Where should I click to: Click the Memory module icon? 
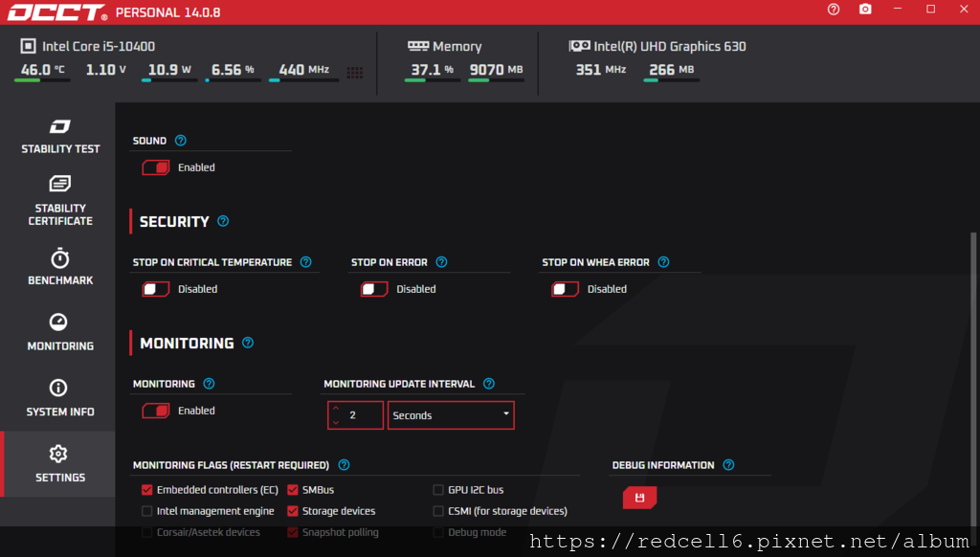(418, 46)
